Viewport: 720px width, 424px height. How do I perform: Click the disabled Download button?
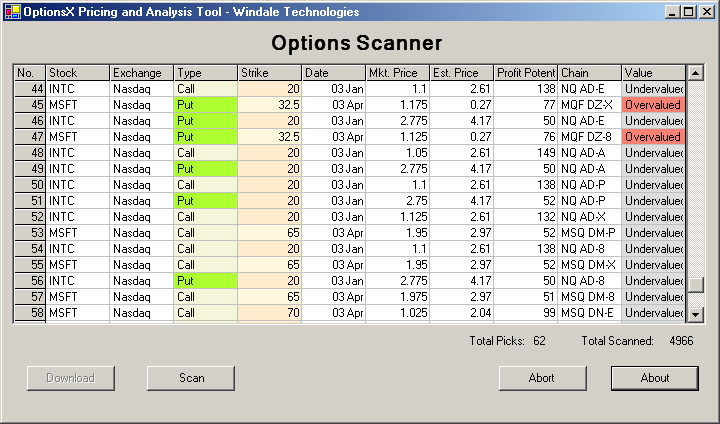click(71, 378)
